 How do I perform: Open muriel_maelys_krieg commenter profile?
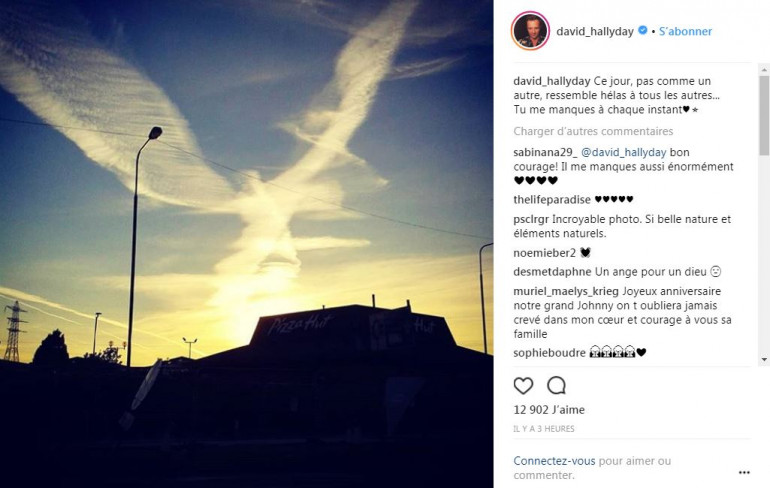(566, 291)
